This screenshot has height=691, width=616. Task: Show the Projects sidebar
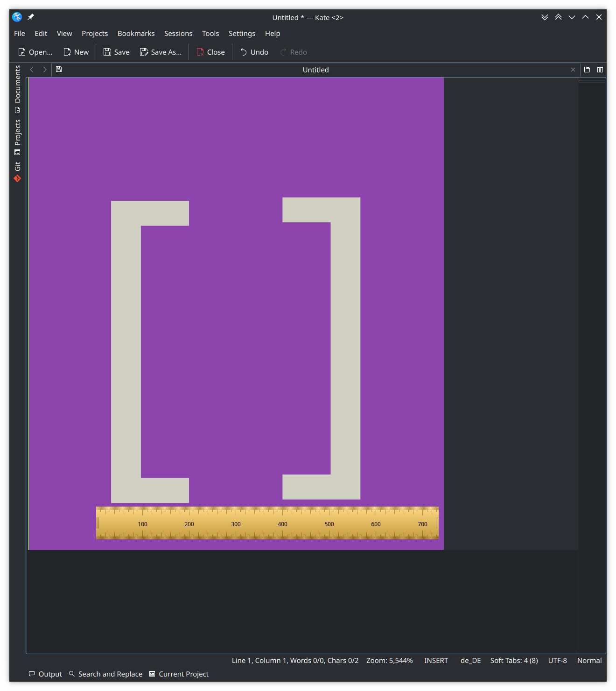pos(17,135)
